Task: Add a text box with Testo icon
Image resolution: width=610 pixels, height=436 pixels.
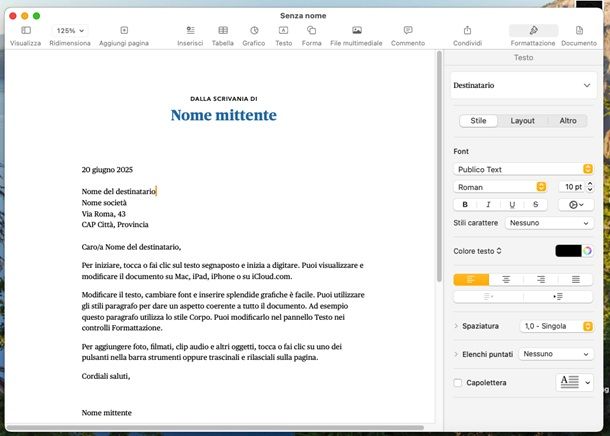Action: point(284,31)
